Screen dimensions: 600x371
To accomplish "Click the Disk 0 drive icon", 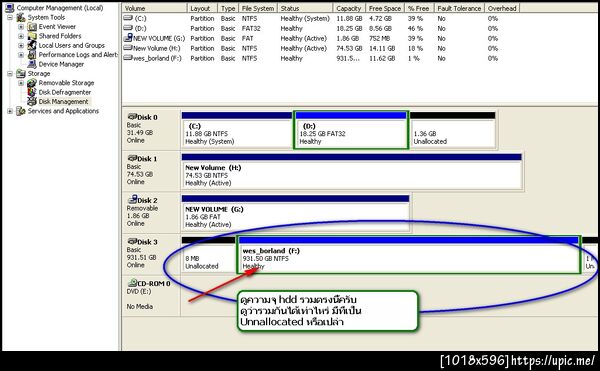I will [132, 116].
